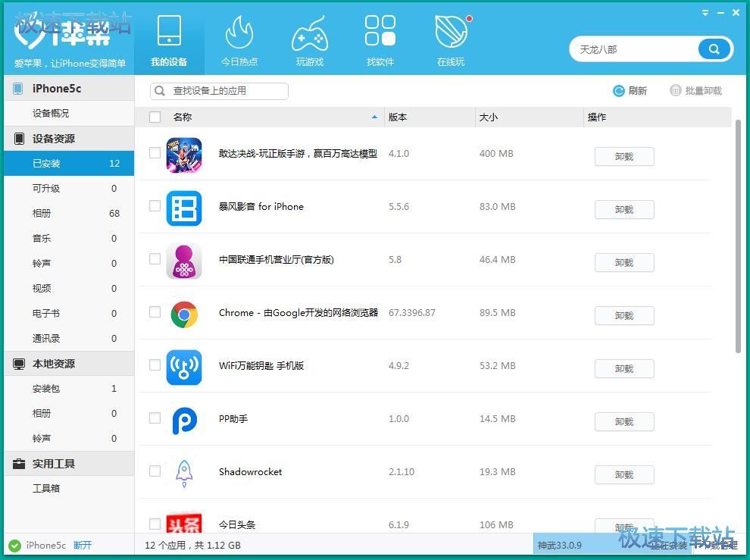This screenshot has height=560, width=750.
Task: Click the 断开 disconnect link
Action: pyautogui.click(x=83, y=545)
